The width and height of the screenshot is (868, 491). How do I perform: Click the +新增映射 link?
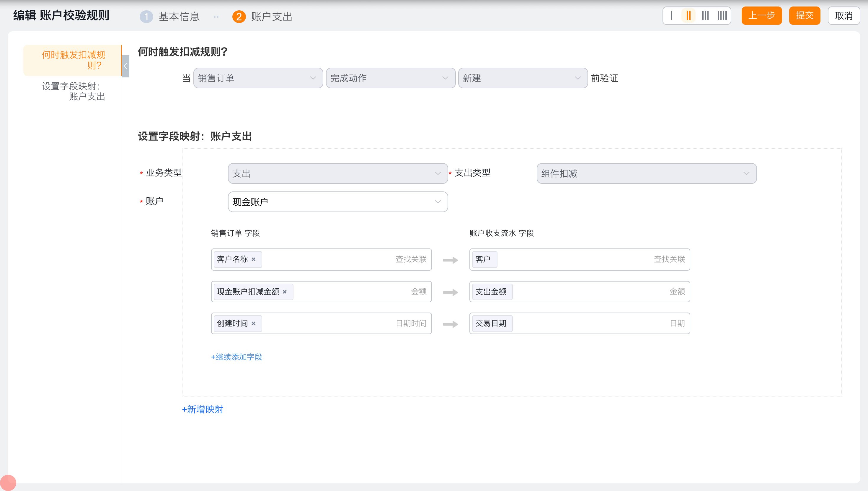pyautogui.click(x=203, y=409)
